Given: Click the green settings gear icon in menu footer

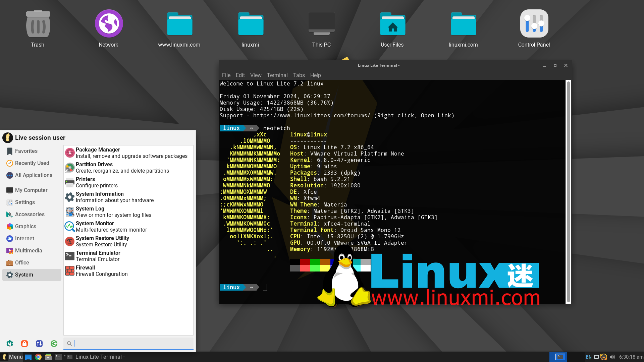Looking at the screenshot, I should (x=10, y=344).
